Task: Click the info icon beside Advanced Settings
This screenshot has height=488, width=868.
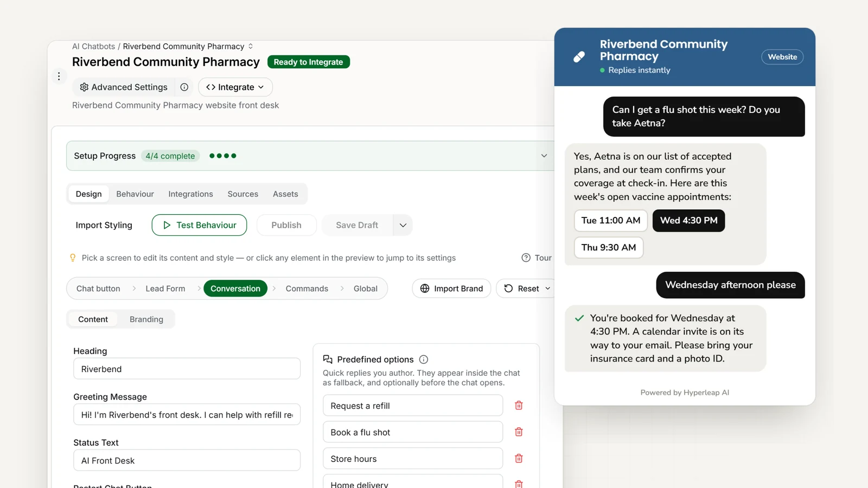Action: 184,87
